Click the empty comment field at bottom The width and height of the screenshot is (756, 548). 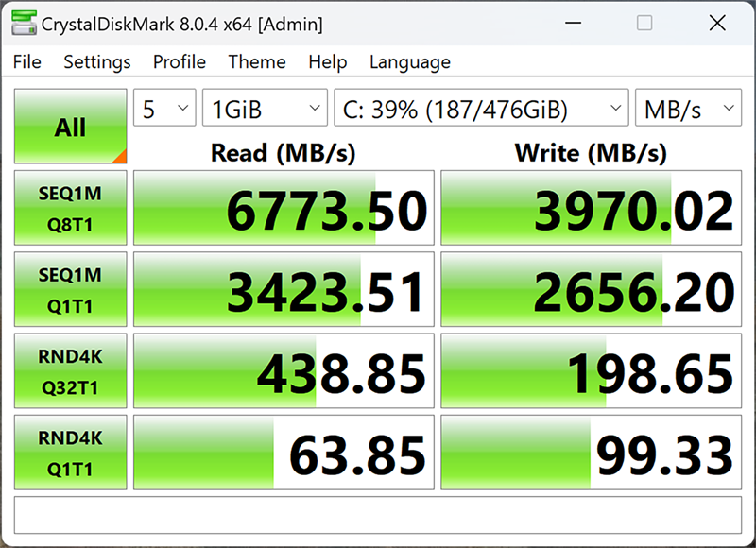(378, 515)
